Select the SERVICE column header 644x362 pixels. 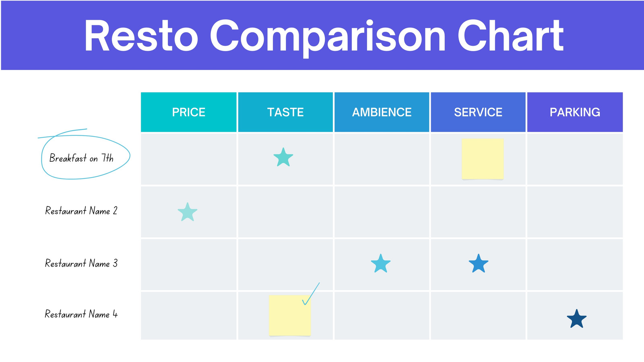pos(478,112)
